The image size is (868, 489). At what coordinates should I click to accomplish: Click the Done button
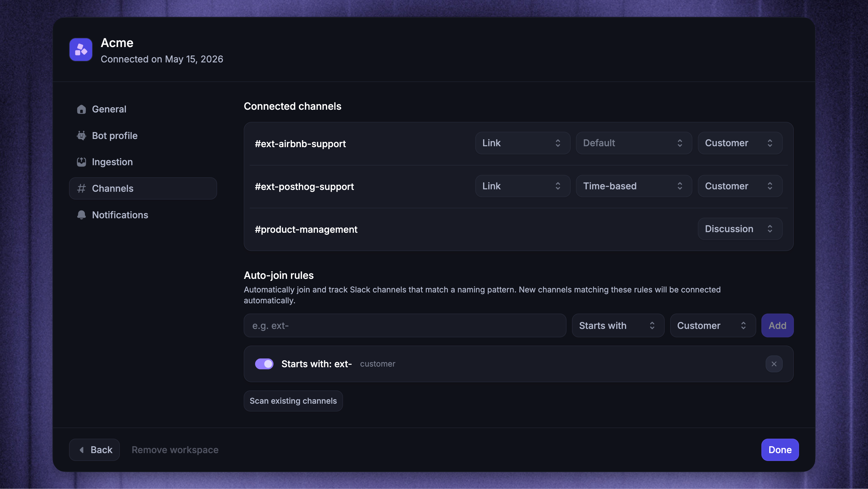(x=780, y=450)
